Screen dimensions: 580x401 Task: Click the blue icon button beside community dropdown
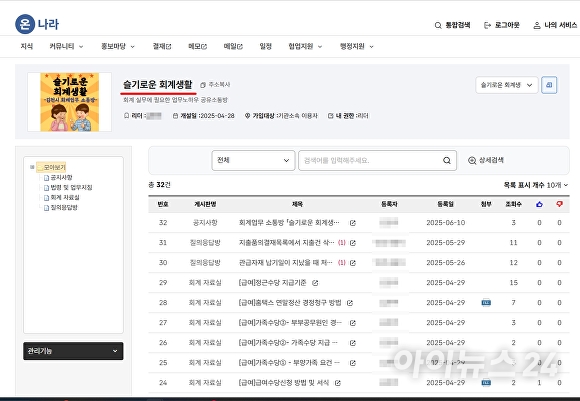[549, 85]
